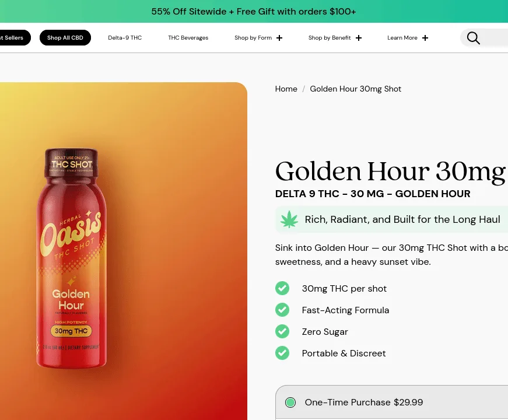Open the Shop All CBD pill

tap(65, 37)
